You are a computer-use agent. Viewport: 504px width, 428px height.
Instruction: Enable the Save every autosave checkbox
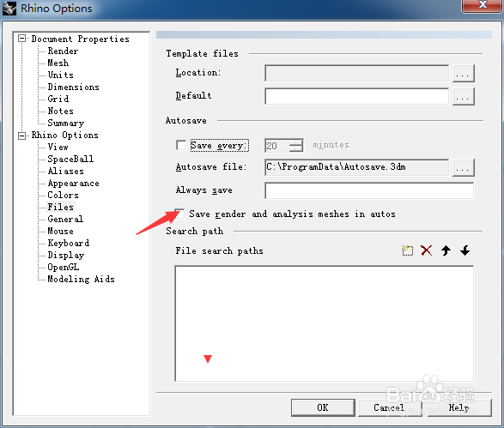181,145
